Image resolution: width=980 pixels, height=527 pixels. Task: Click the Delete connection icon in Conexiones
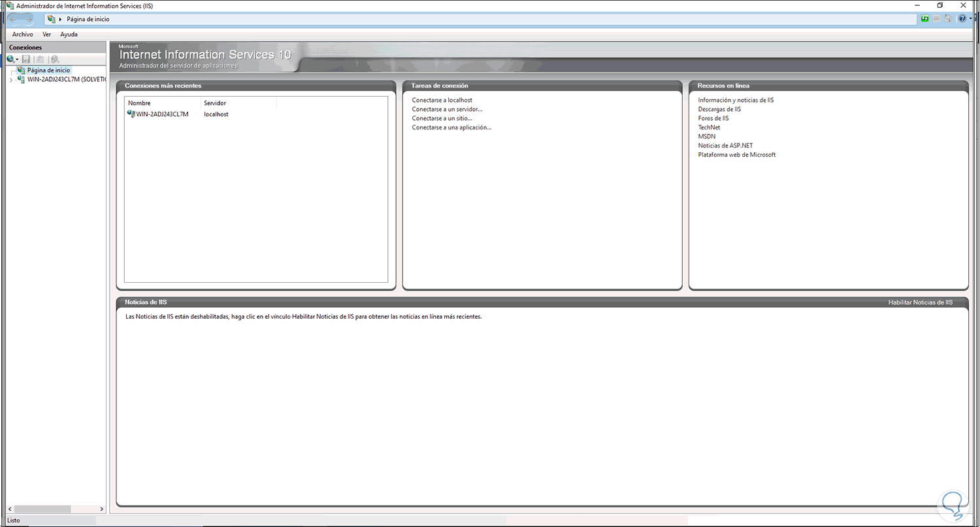tap(55, 59)
